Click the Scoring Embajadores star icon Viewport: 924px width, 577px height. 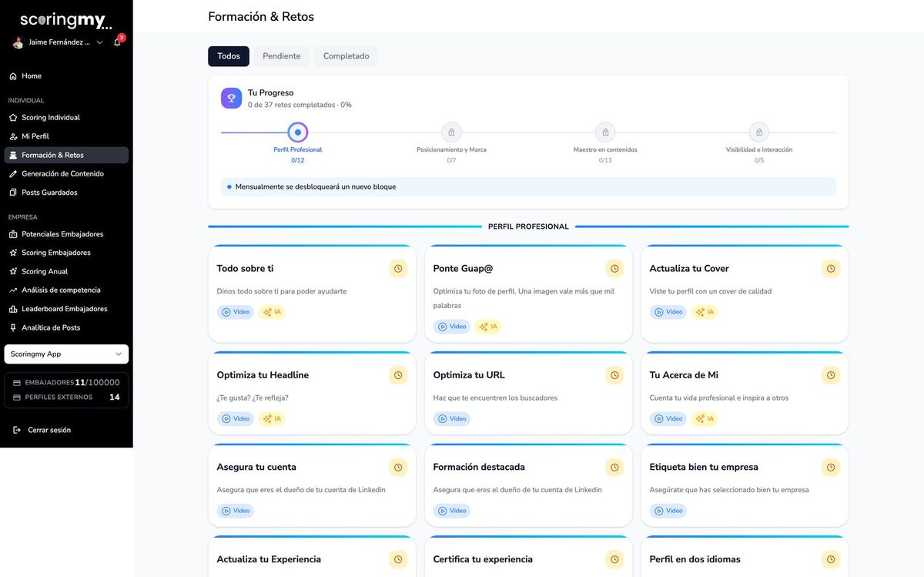[13, 253]
